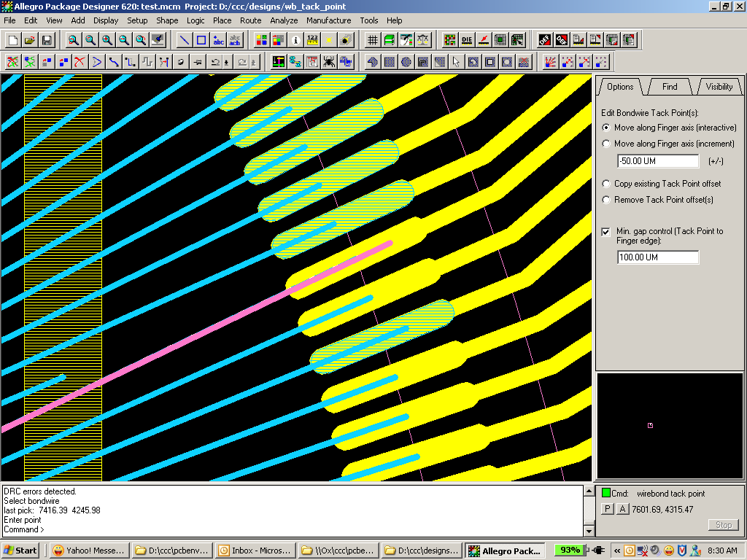Open the Route menu
The image size is (747, 560).
click(x=251, y=20)
